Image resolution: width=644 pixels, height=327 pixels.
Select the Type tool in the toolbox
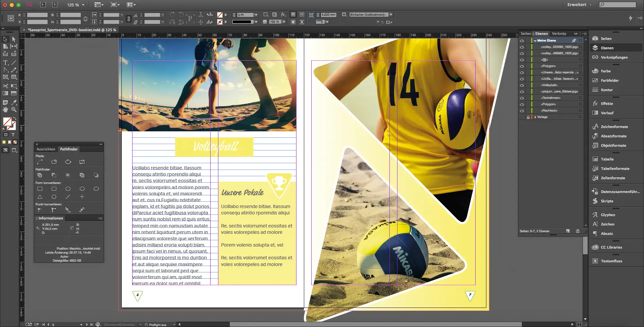point(5,63)
